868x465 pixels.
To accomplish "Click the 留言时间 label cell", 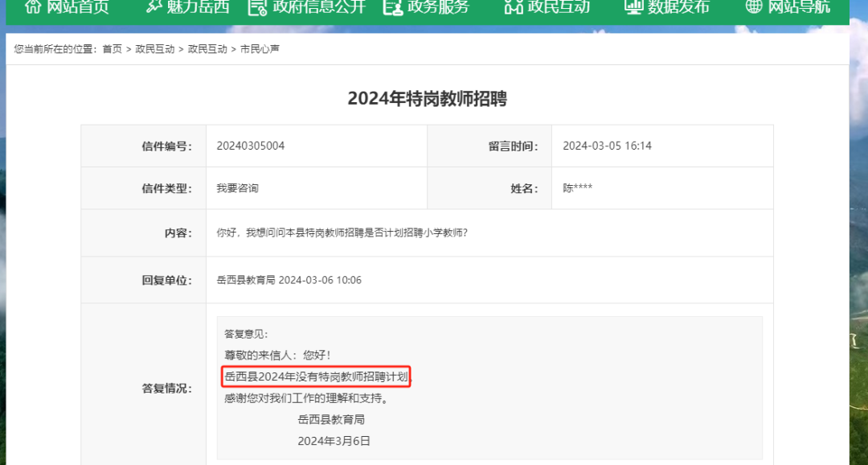I will coord(490,146).
